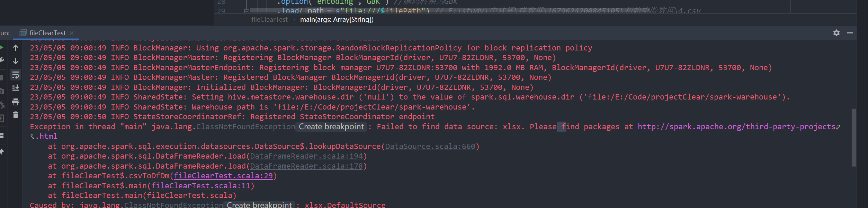The height and width of the screenshot is (208, 868).
Task: Collapse the code fold at line 29
Action: click(247, 11)
